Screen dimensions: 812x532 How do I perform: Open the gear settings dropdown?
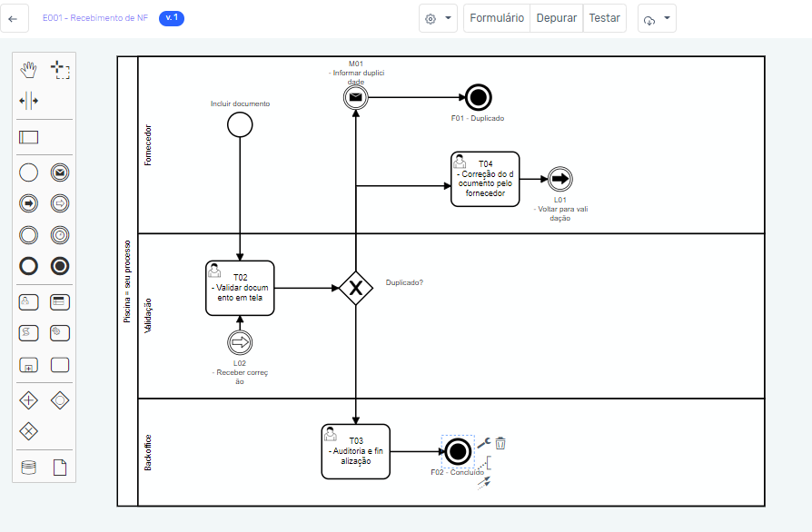[437, 18]
